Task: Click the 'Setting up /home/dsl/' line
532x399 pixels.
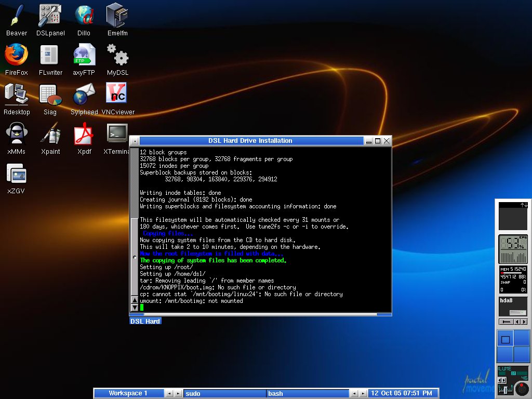Action: 172,274
